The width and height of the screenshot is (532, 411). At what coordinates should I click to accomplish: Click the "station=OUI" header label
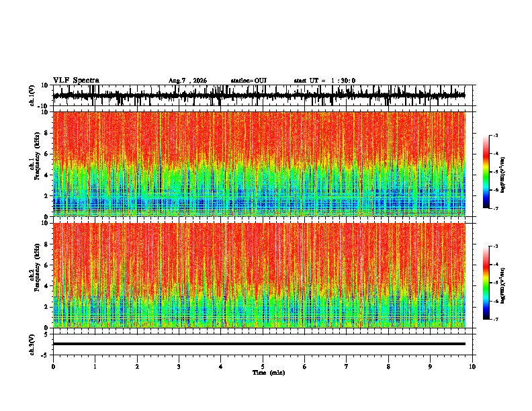pos(249,81)
